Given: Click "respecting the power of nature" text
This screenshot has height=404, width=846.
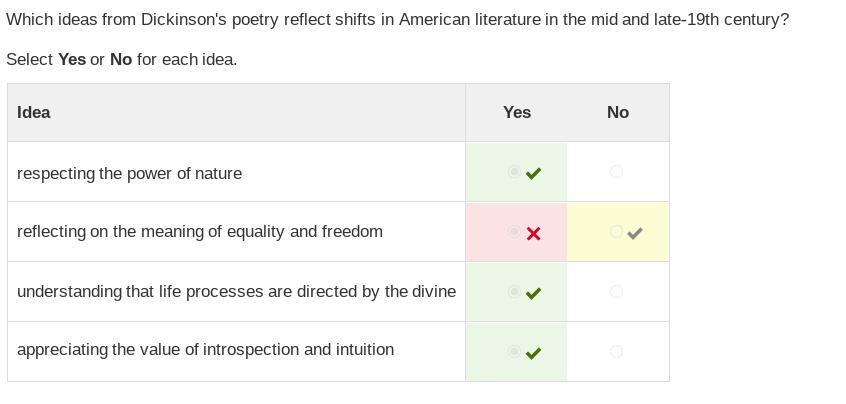Looking at the screenshot, I should (x=129, y=174).
